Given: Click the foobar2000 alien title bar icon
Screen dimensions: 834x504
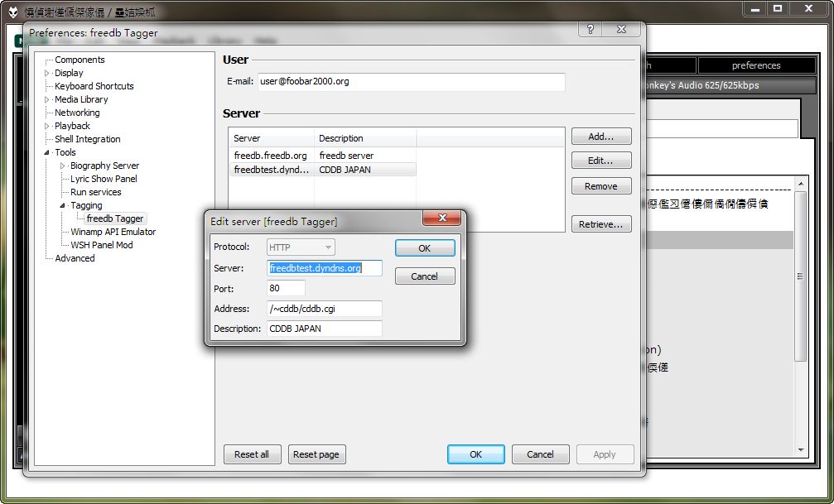Looking at the screenshot, I should coord(13,12).
